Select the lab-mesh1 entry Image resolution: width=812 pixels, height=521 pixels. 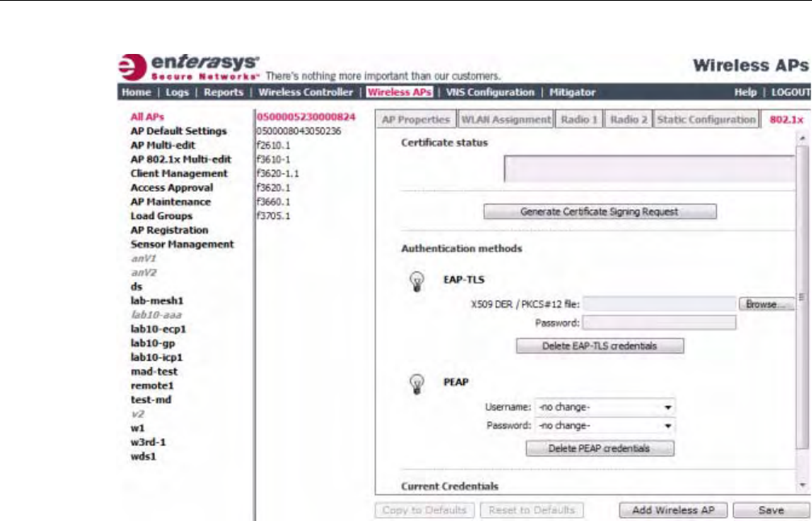tap(157, 301)
